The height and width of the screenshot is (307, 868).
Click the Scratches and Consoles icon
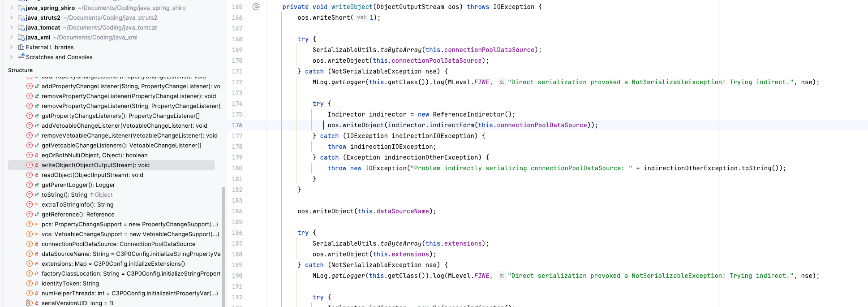pyautogui.click(x=21, y=57)
